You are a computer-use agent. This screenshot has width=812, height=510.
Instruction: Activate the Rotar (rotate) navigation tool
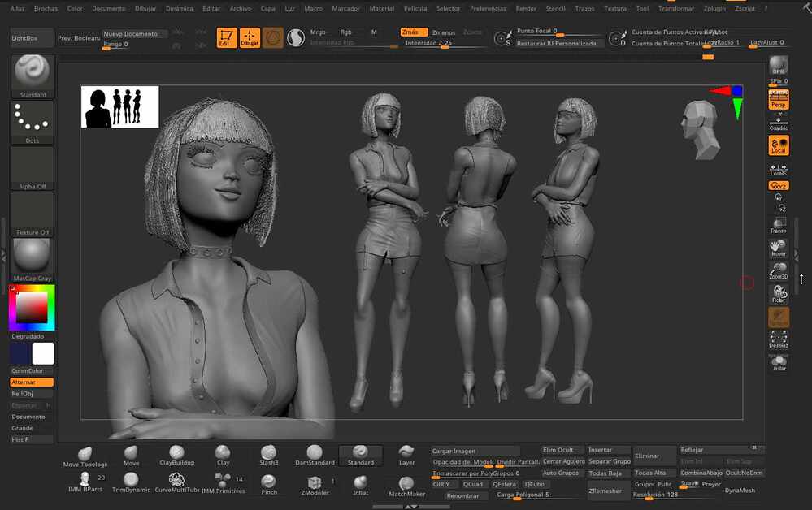click(779, 294)
